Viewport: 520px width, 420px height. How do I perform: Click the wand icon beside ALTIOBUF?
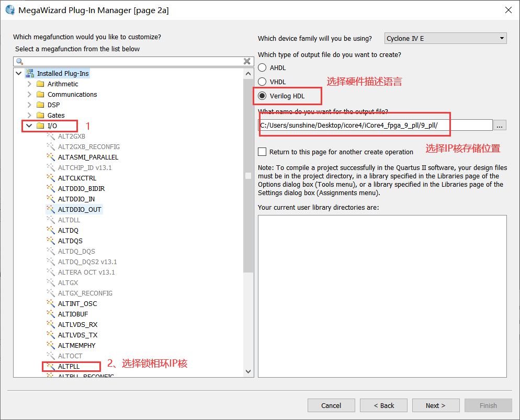coord(51,314)
